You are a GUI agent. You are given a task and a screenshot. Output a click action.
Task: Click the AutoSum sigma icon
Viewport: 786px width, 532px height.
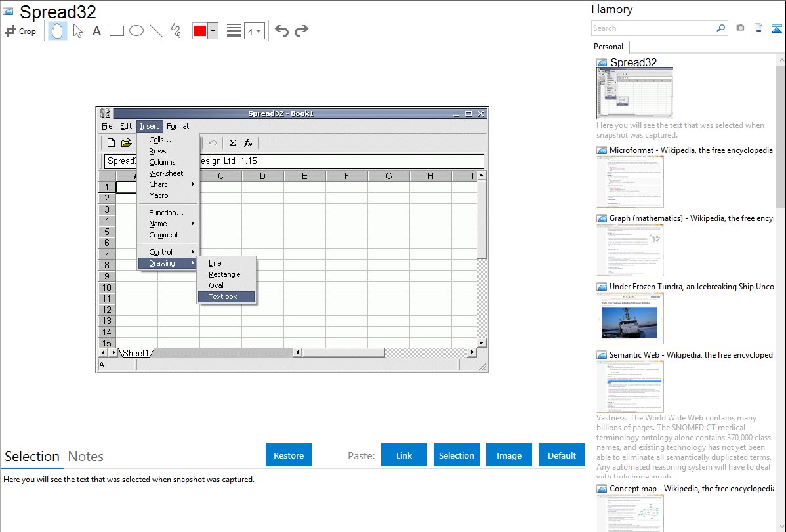click(x=233, y=143)
